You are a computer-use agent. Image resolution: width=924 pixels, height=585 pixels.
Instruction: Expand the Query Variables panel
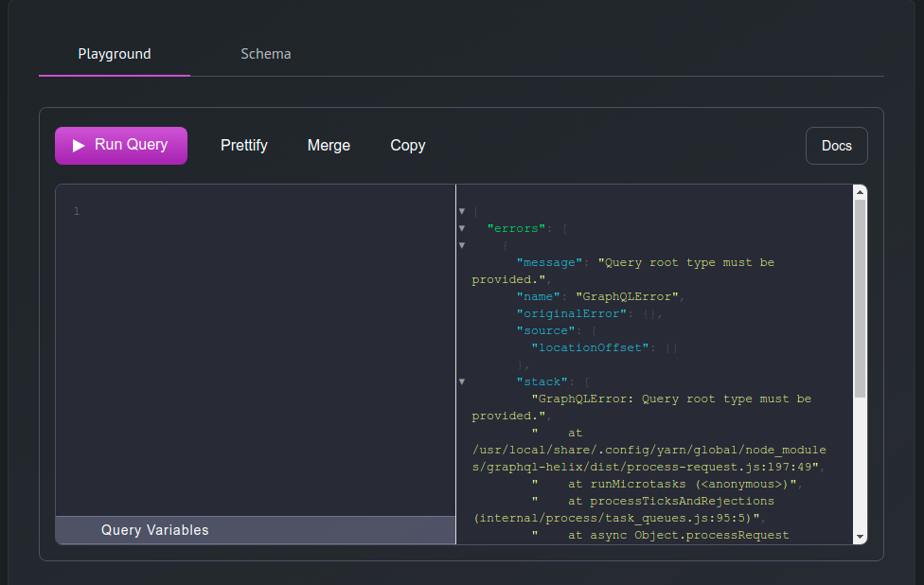pyautogui.click(x=256, y=530)
